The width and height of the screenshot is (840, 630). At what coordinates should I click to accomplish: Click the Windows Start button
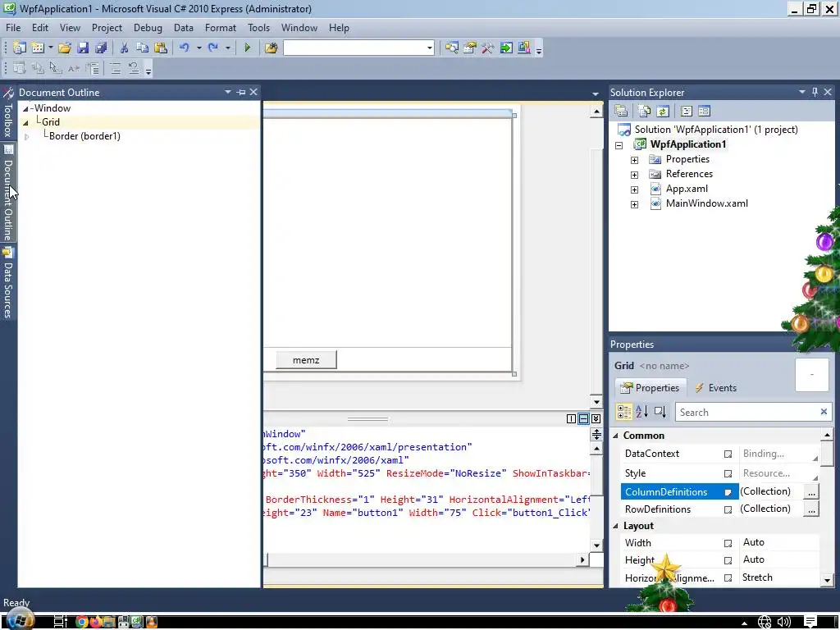(21, 620)
